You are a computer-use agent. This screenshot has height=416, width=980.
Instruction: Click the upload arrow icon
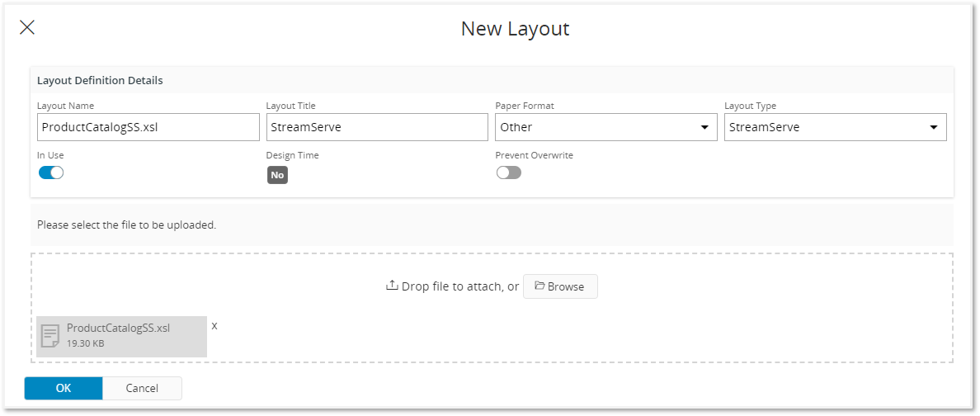[392, 286]
